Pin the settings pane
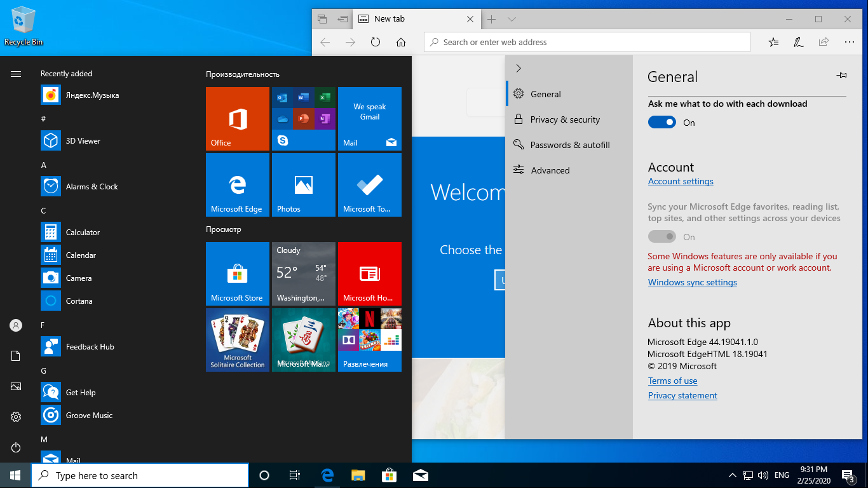 coord(841,76)
